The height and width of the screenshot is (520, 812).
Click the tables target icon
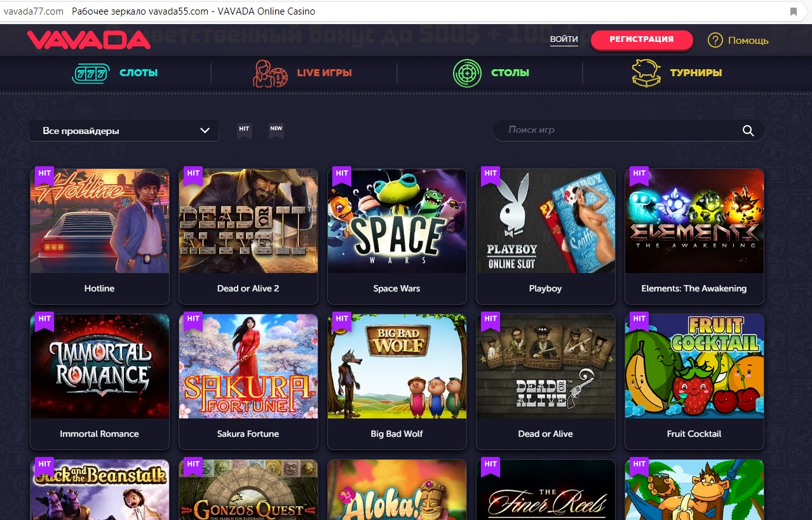click(x=467, y=73)
